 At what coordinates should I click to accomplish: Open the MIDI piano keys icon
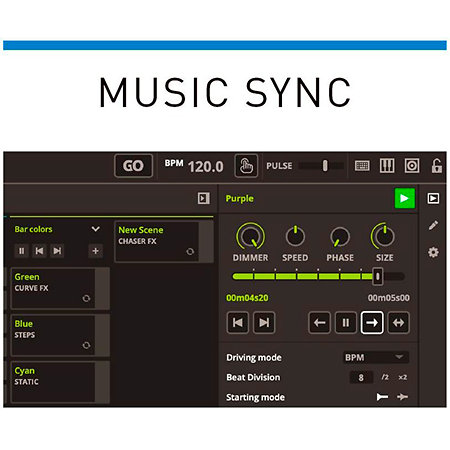(x=387, y=165)
